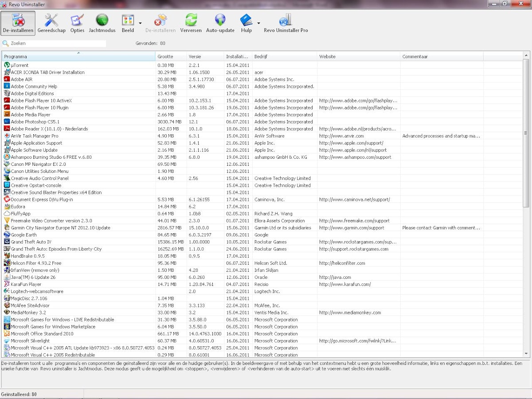Click the KaraFun Player icon
This screenshot has height=399, width=532.
(x=7, y=284)
